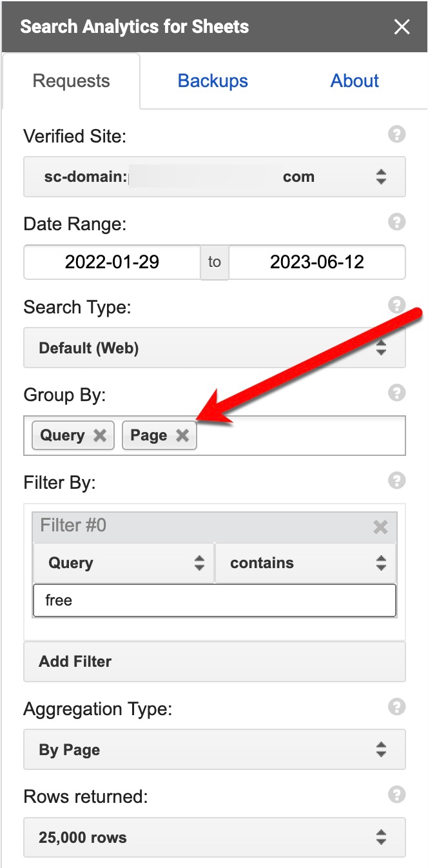Viewport: 428px width, 868px height.
Task: Remove the Page tag from Group By
Action: (182, 435)
